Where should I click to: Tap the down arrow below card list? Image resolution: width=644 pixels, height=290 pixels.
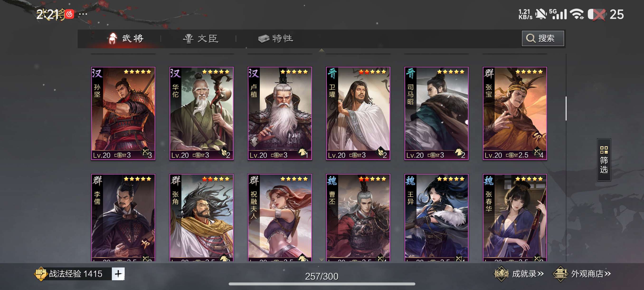coord(322,260)
